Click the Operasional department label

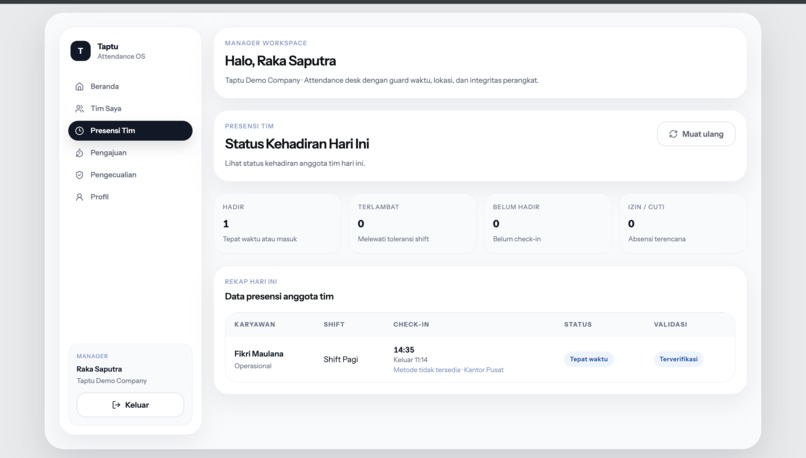253,366
